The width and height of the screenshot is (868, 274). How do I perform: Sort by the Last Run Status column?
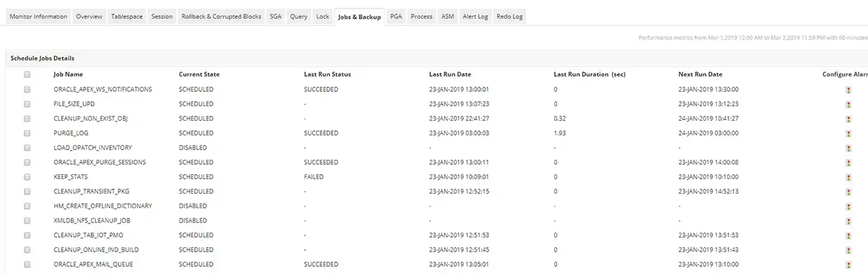point(328,74)
